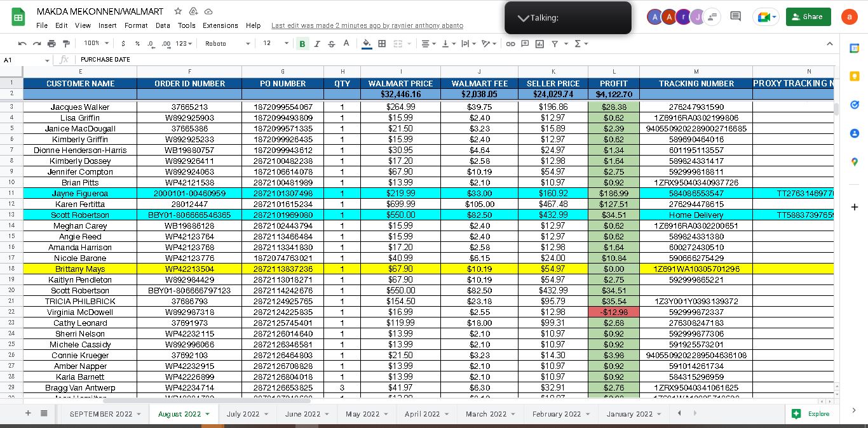
Task: Open text wrapping dropdown
Action: tap(468, 44)
